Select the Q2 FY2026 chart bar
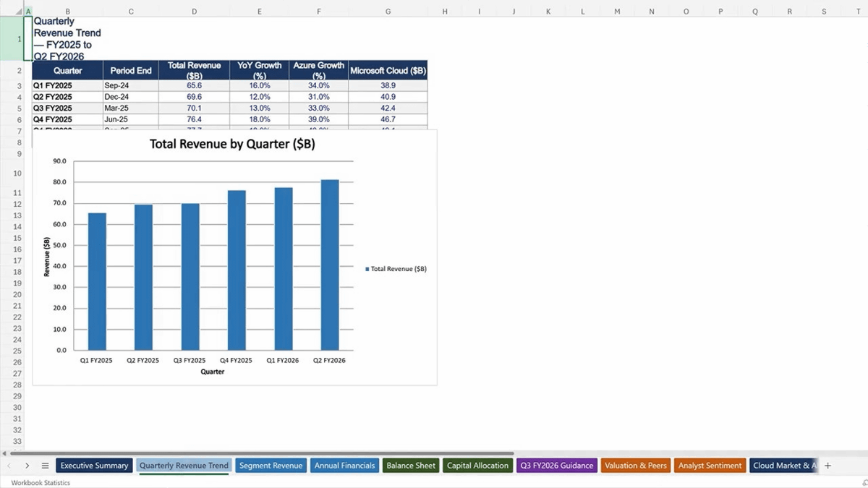The height and width of the screenshot is (488, 868). 330,265
